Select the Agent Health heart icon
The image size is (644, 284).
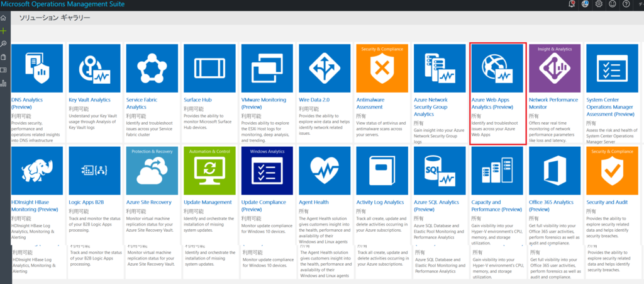tap(325, 171)
